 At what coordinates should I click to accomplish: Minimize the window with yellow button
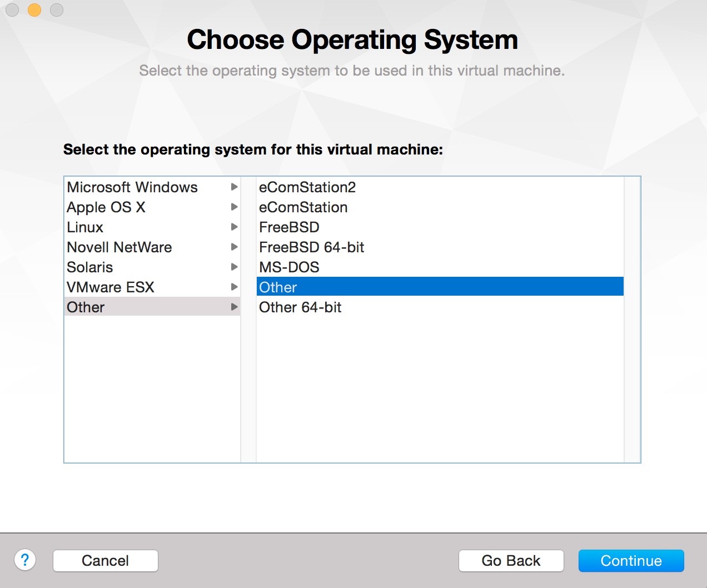coord(34,10)
